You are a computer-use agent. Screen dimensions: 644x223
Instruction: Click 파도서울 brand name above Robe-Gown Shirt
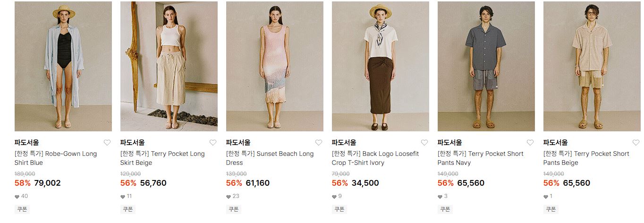(x=27, y=142)
